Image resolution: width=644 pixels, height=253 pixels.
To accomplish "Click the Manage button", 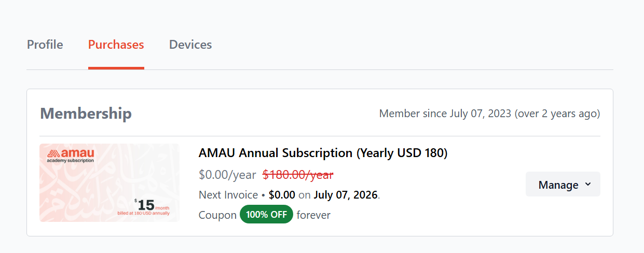I will point(558,185).
